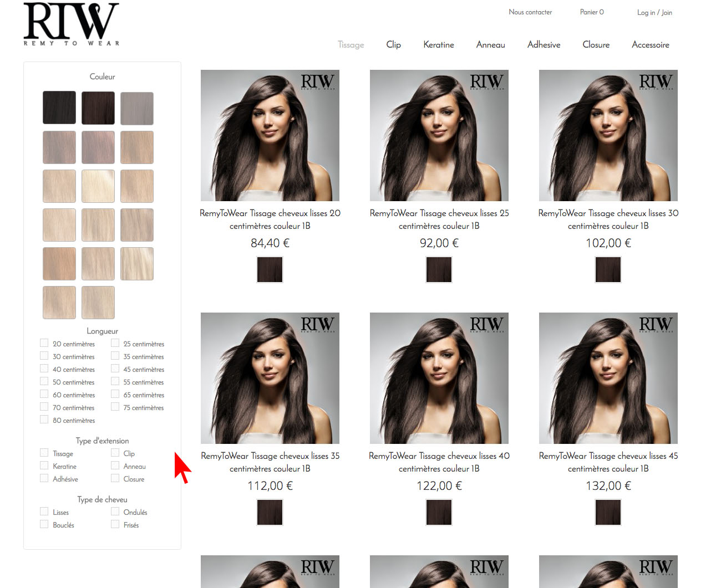Enable the 30 centimètres length filter
Viewport: 721px width, 588px height.
click(x=44, y=356)
